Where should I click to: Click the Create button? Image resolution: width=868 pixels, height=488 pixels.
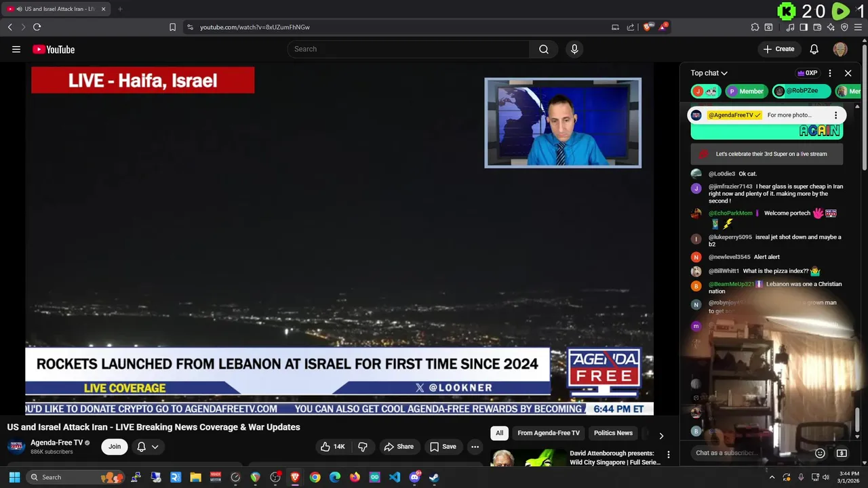778,49
